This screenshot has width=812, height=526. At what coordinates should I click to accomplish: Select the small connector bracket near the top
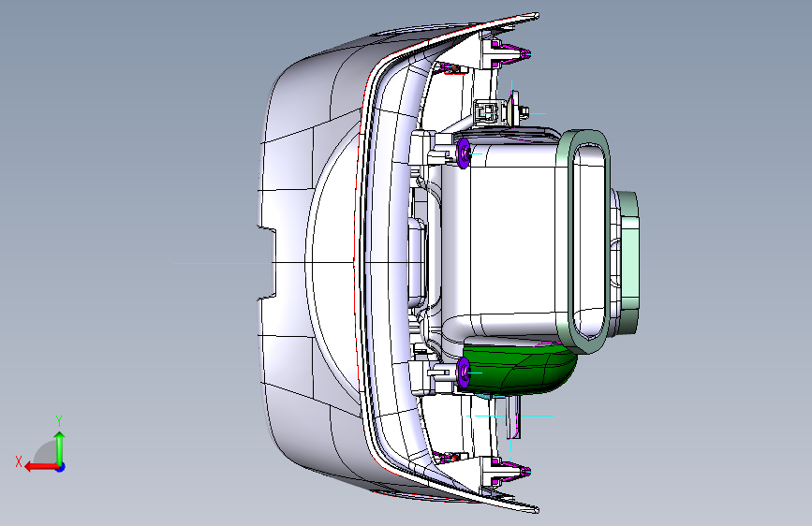487,111
